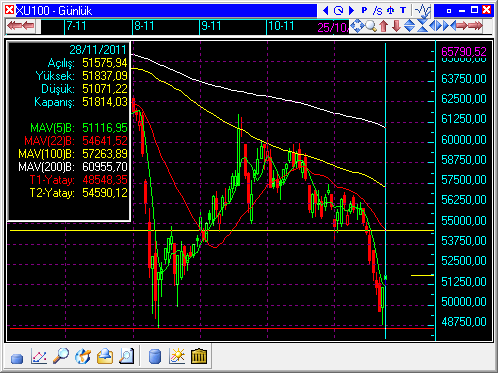
Task: Click the blue cylinder database icon
Action: [x=154, y=356]
